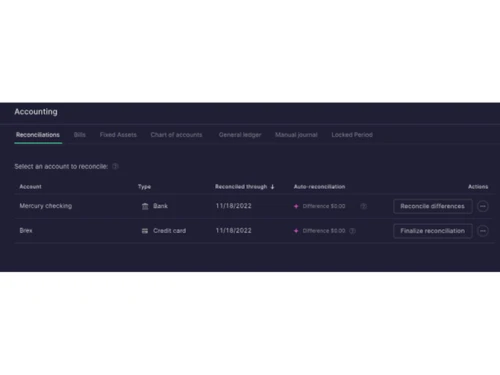Click the Account column header
This screenshot has height=375, width=500.
(30, 187)
